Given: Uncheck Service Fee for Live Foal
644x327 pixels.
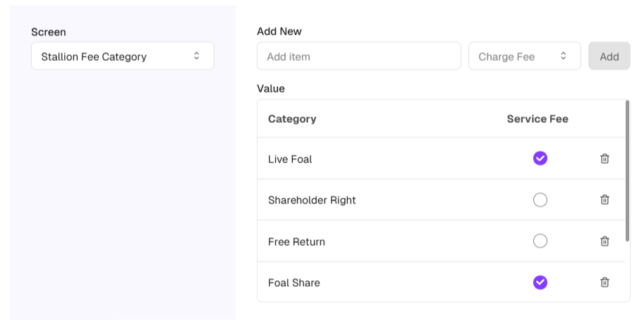Looking at the screenshot, I should tap(540, 158).
